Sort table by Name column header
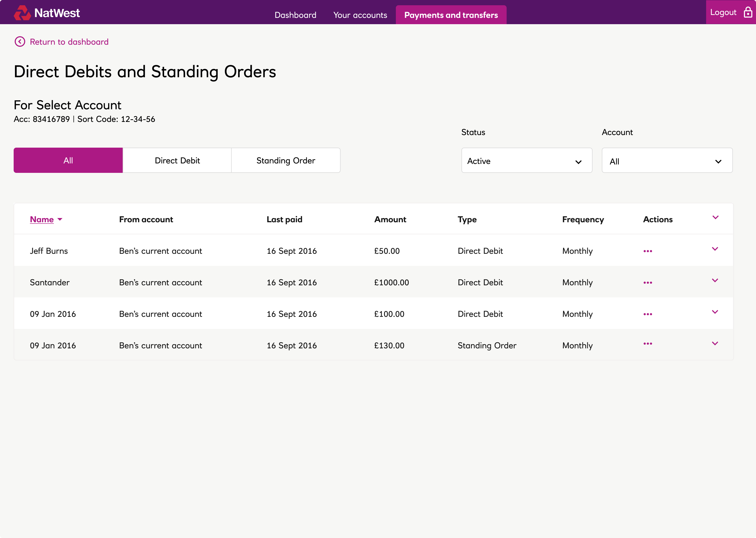Viewport: 756px width, 538px height. tap(42, 219)
